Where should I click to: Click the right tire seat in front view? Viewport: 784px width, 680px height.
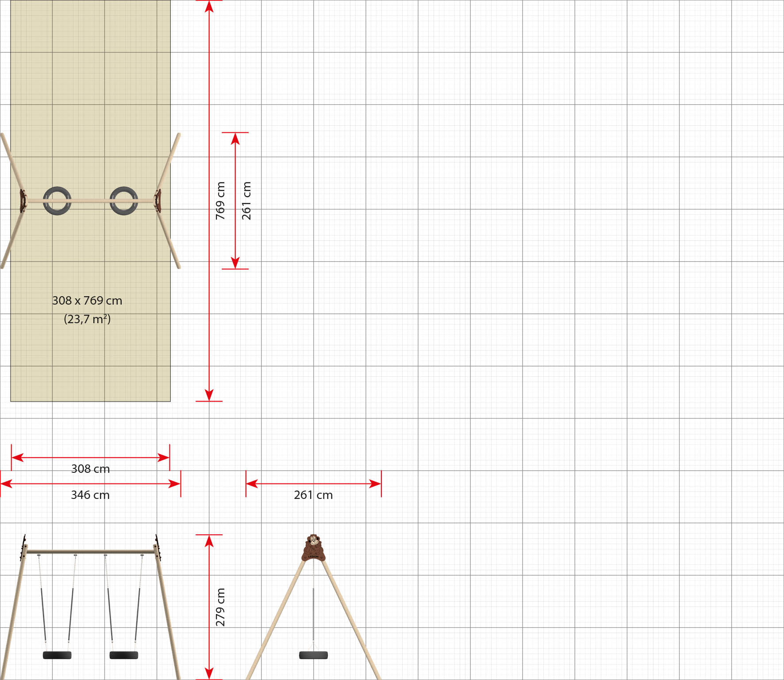(x=124, y=655)
